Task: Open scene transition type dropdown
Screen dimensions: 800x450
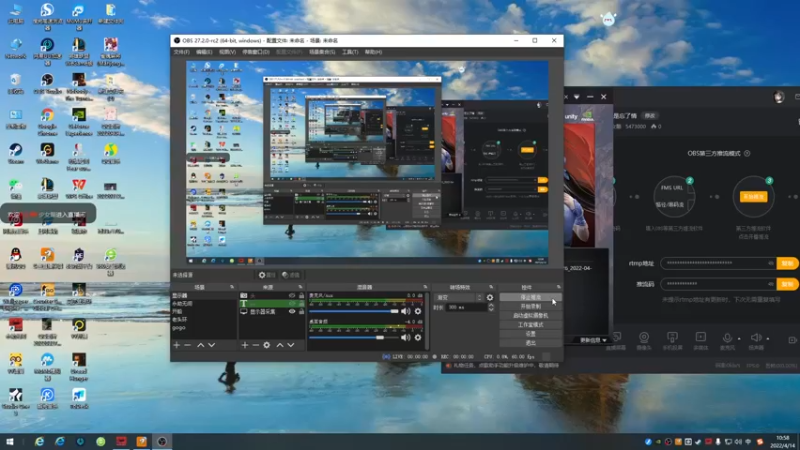Action: point(458,297)
